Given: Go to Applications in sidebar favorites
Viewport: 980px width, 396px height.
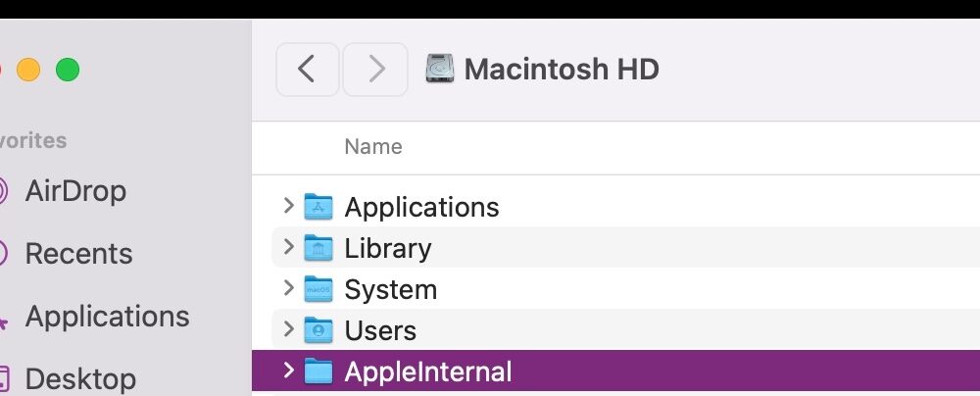Looking at the screenshot, I should tap(108, 317).
